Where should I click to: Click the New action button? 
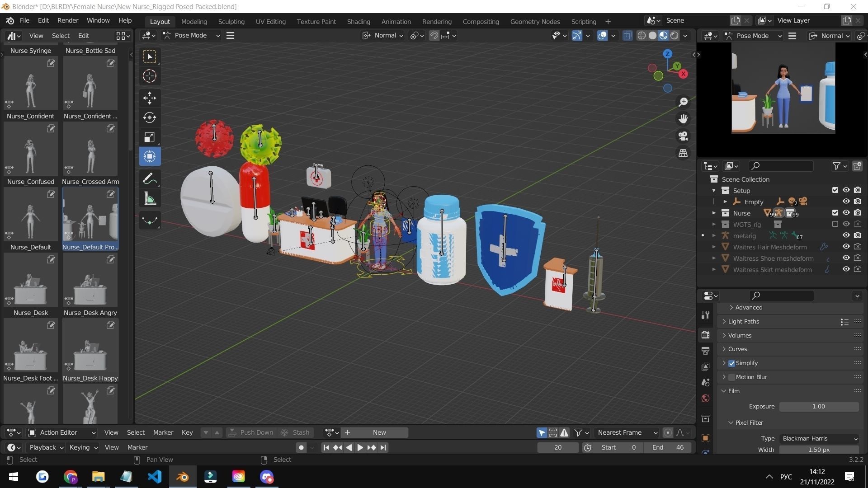(379, 432)
